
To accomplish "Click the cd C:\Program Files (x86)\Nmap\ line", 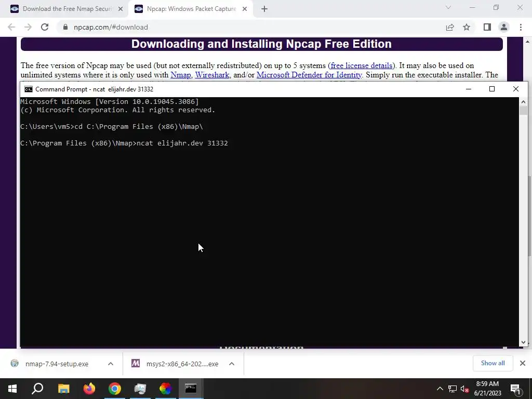I will [112, 127].
